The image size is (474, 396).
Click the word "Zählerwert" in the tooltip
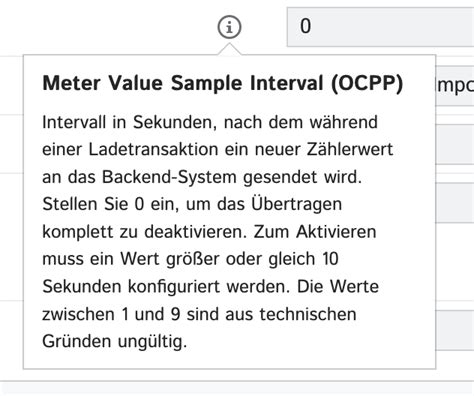[350, 150]
